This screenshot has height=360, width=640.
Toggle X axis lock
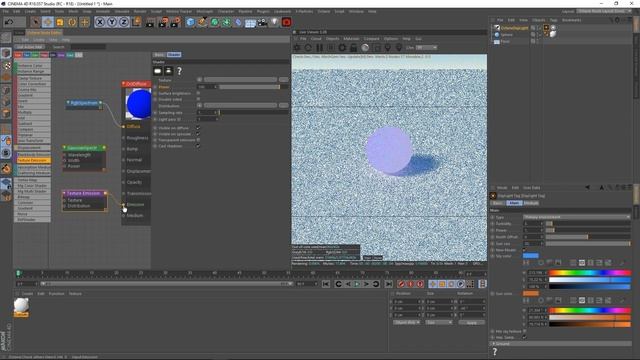100,22
